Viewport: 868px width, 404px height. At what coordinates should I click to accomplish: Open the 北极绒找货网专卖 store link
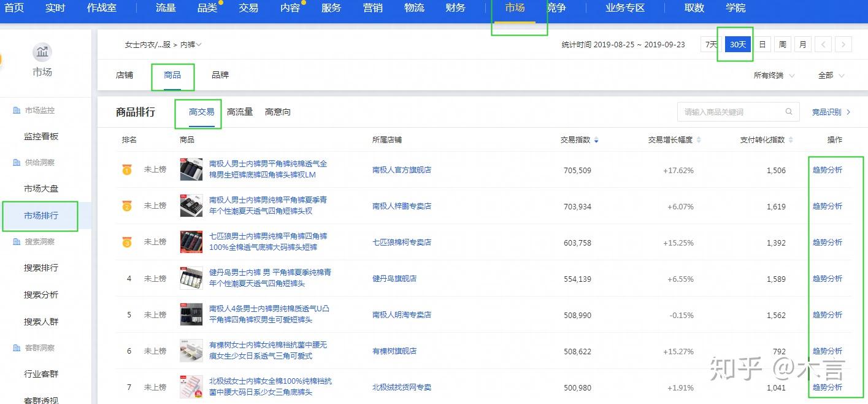(402, 387)
